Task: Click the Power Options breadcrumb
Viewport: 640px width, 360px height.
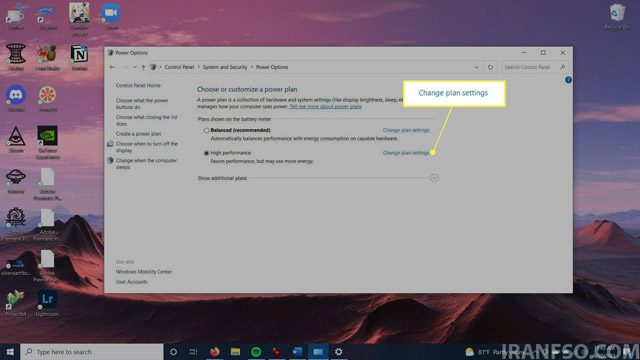Action: (x=272, y=67)
